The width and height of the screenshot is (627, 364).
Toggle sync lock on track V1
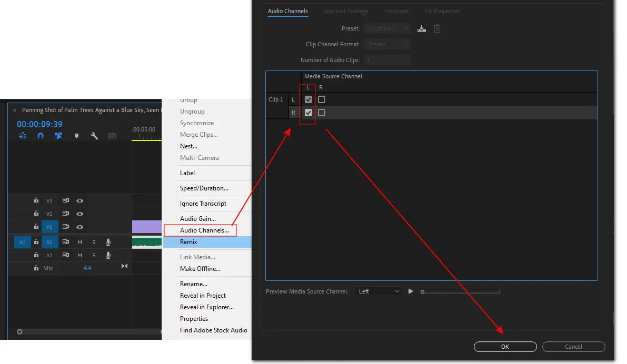click(66, 227)
